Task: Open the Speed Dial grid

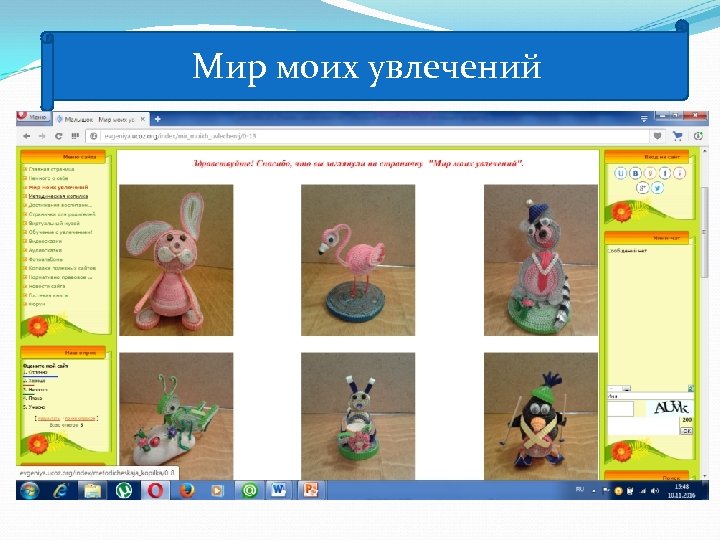Action: coord(75,136)
